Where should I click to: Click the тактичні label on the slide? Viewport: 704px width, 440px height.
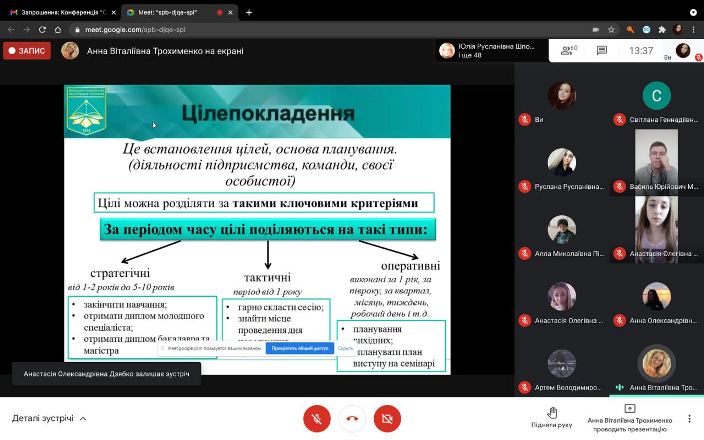(267, 277)
